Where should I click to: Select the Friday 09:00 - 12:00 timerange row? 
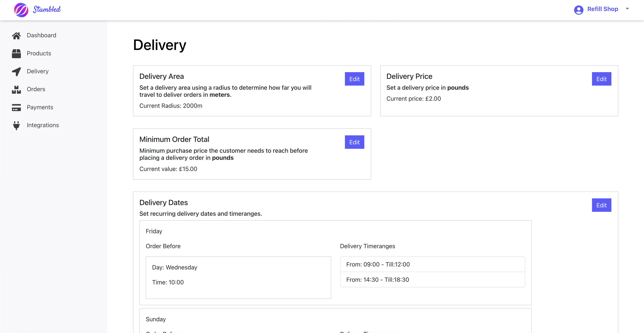[x=432, y=264]
